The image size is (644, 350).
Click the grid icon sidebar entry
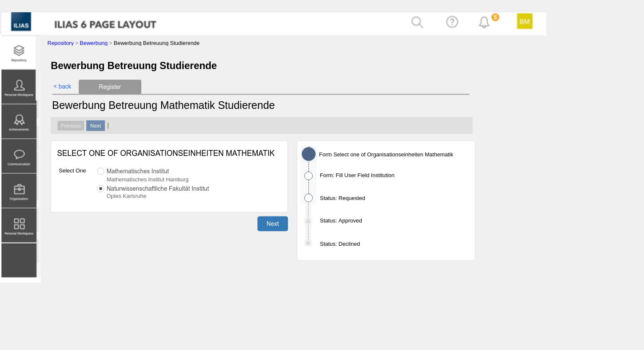tap(19, 225)
